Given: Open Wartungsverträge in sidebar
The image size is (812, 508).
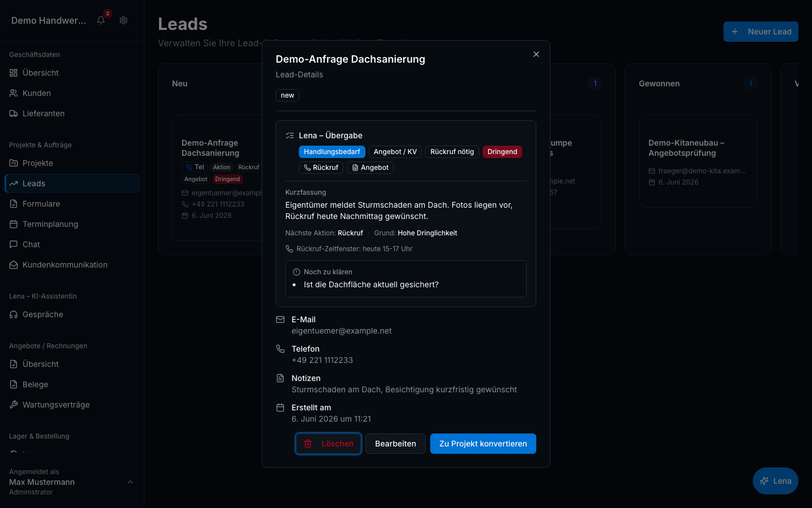Looking at the screenshot, I should tap(72, 405).
